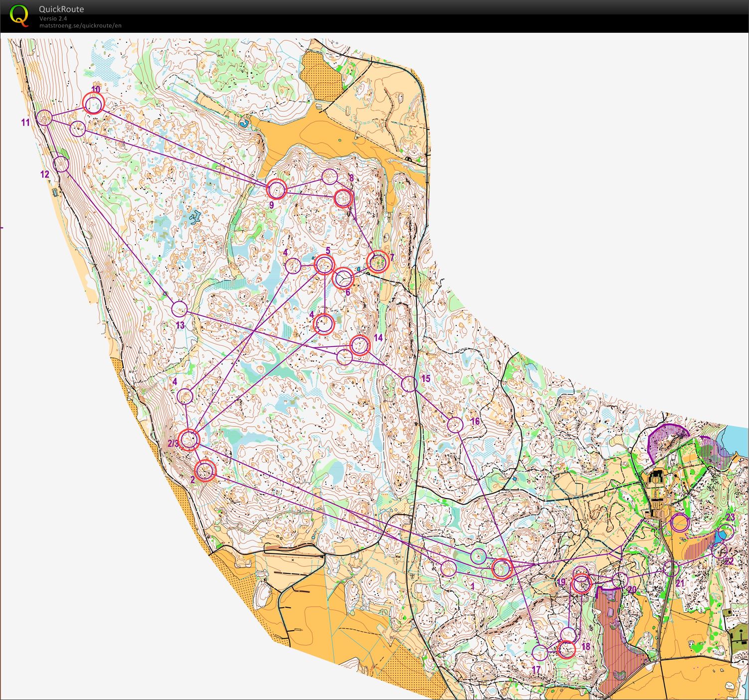The width and height of the screenshot is (749, 700).
Task: Select control circle 12 on the map
Action: pos(61,164)
